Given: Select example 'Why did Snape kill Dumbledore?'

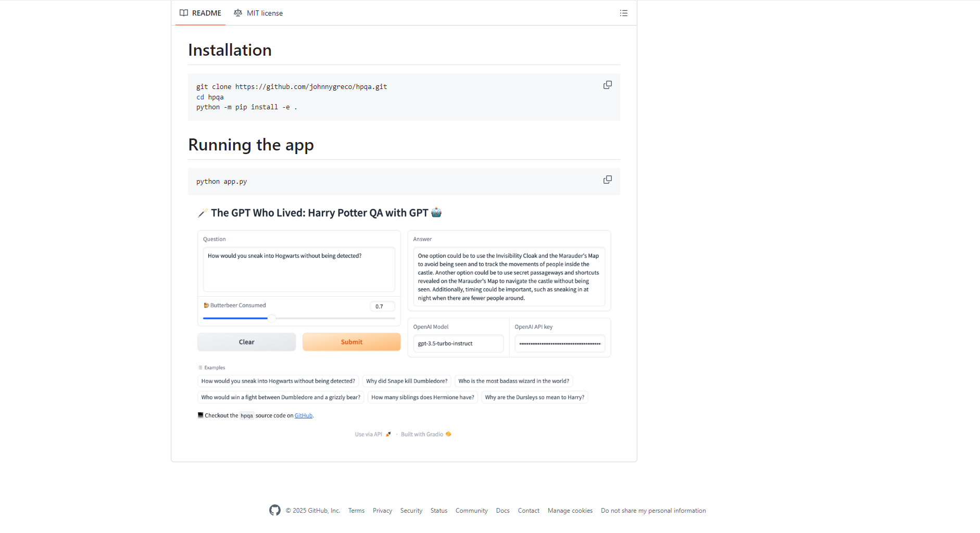Looking at the screenshot, I should (x=406, y=381).
